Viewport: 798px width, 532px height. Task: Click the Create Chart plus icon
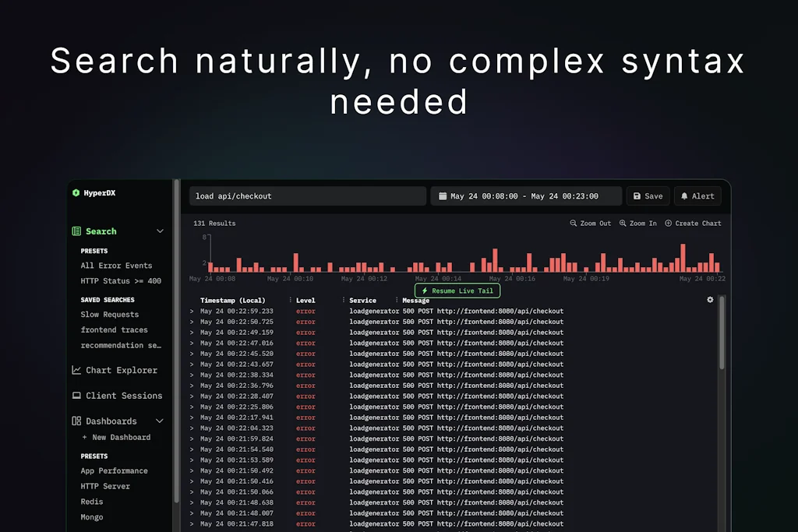[667, 223]
